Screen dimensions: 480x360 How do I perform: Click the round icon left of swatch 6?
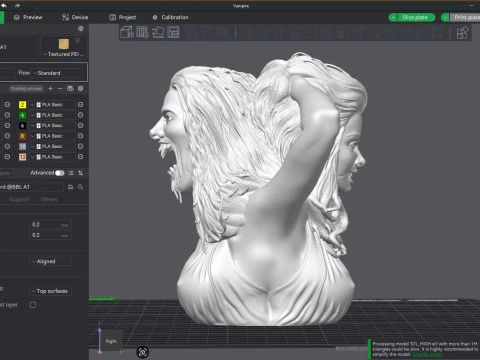[x=7, y=125]
